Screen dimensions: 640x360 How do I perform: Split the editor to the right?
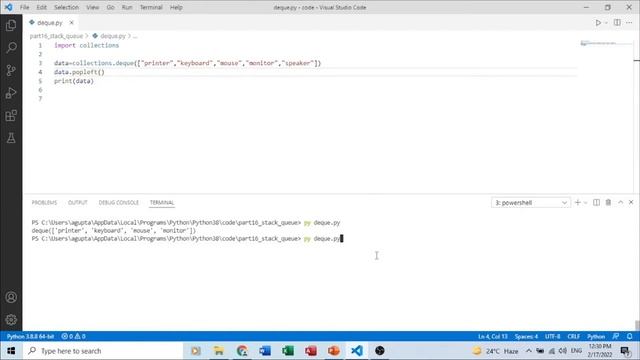pyautogui.click(x=617, y=23)
